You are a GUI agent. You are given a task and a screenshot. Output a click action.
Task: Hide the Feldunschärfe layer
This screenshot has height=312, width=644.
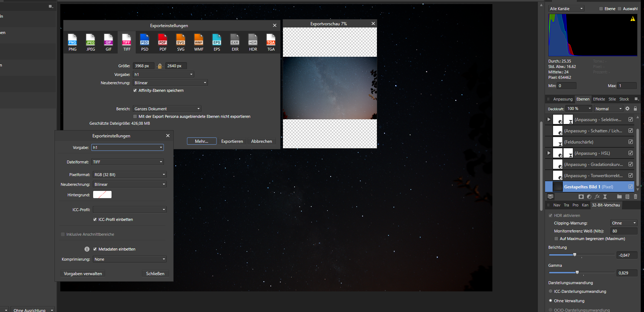[631, 142]
